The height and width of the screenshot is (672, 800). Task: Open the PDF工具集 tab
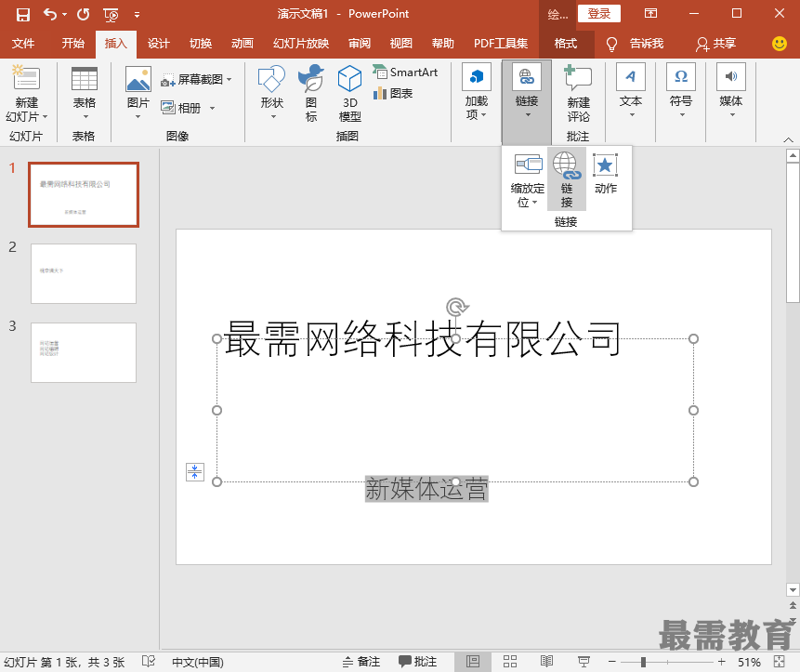tap(501, 44)
